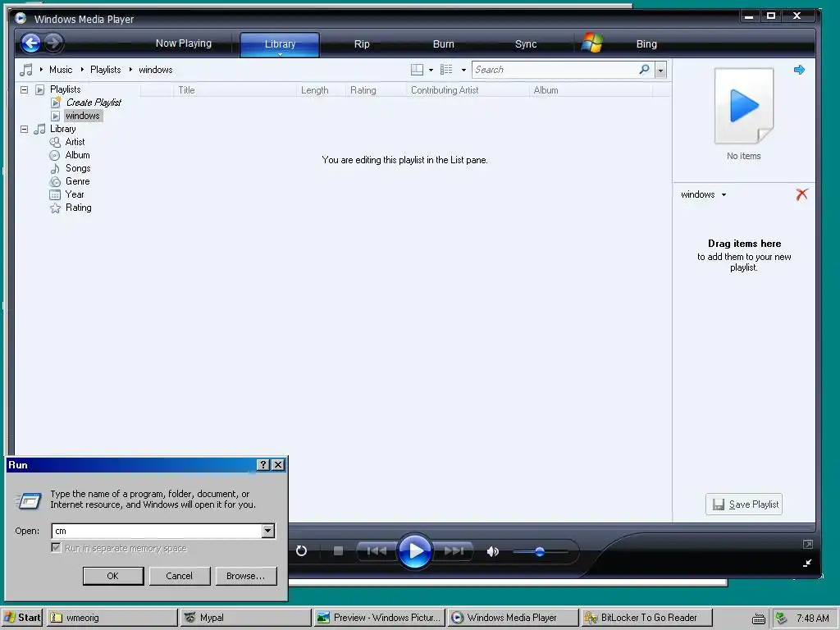Open search box dropdown arrow
The height and width of the screenshot is (630, 840).
click(660, 71)
